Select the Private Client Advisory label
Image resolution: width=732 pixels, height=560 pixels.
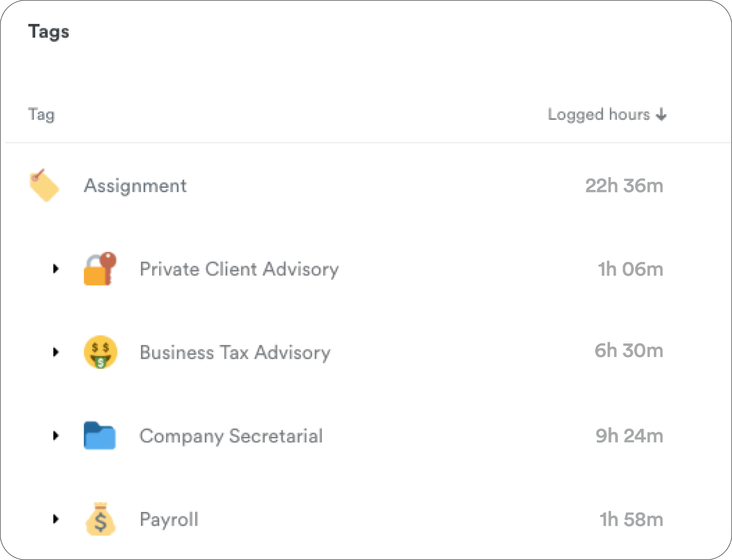coord(239,269)
